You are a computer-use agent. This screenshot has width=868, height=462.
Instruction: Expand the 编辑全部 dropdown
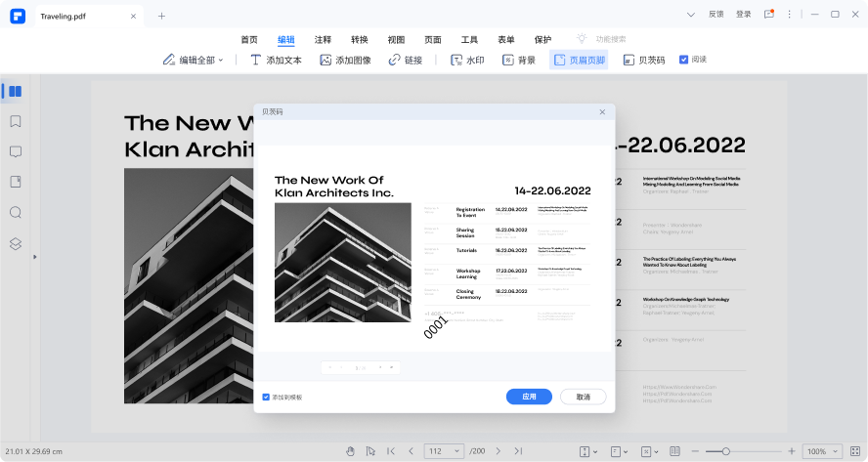tap(194, 60)
